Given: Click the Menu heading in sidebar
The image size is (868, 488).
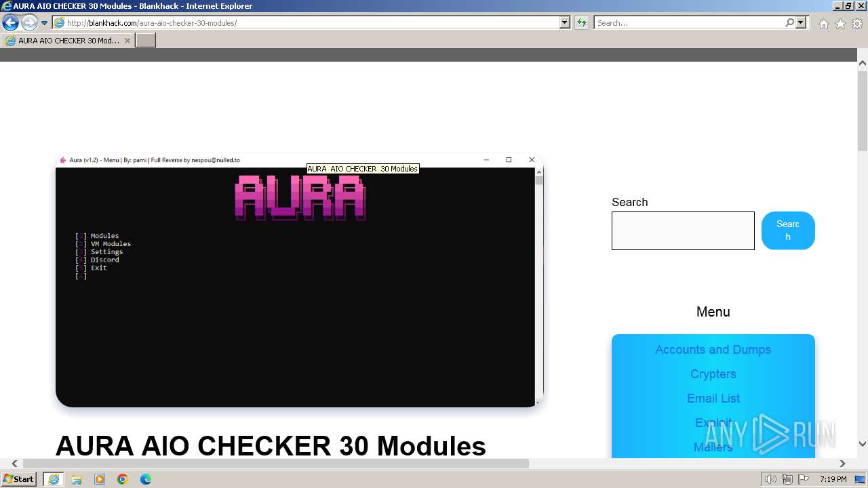Looking at the screenshot, I should [x=713, y=312].
